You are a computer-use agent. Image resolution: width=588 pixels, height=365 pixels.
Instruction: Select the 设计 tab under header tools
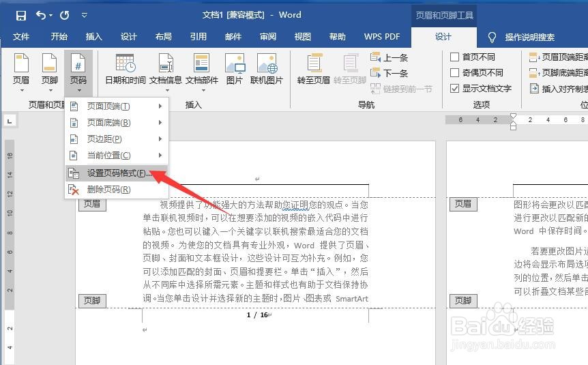(x=443, y=37)
